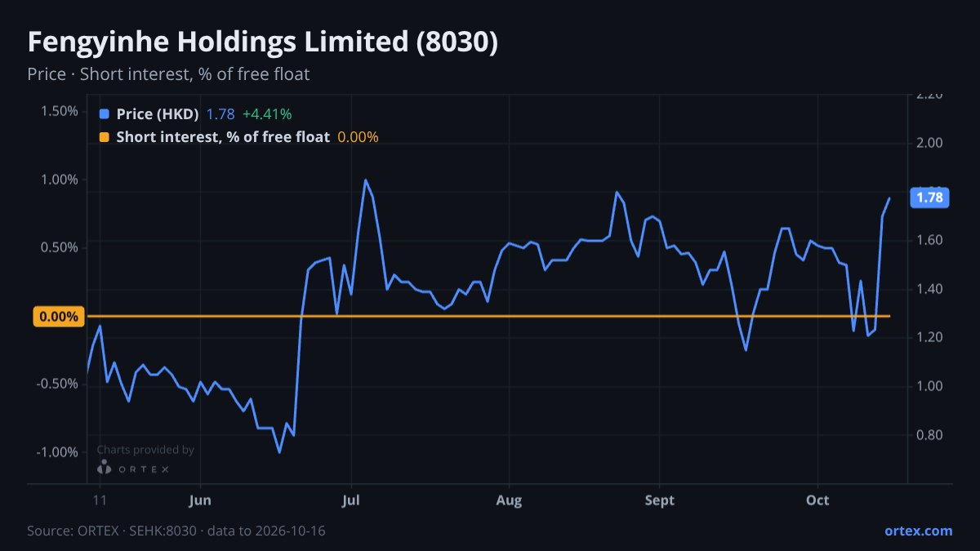Click the 1.40 right axis label
Image resolution: width=980 pixels, height=551 pixels.
point(929,289)
